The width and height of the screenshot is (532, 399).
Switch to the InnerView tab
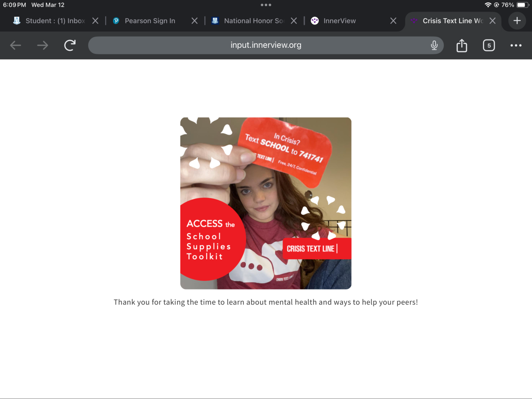[x=340, y=21]
